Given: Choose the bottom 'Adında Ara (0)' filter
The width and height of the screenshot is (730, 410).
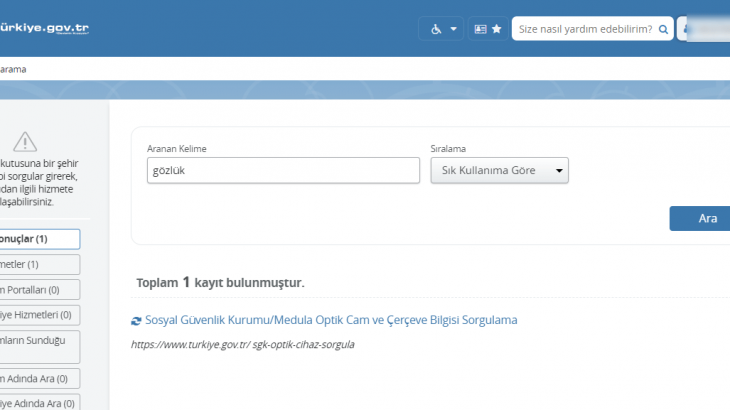Looking at the screenshot, I should 38,402.
